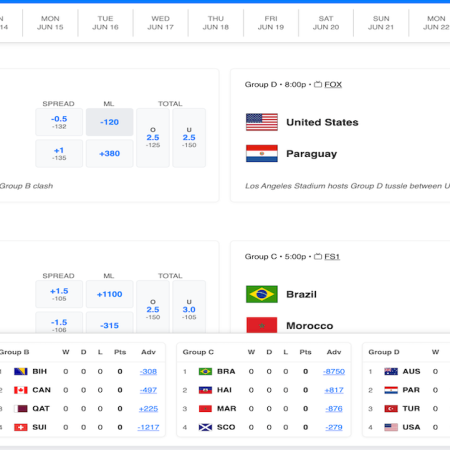Click the Group C table heading
Viewport: 450px width, 450px height.
(198, 352)
